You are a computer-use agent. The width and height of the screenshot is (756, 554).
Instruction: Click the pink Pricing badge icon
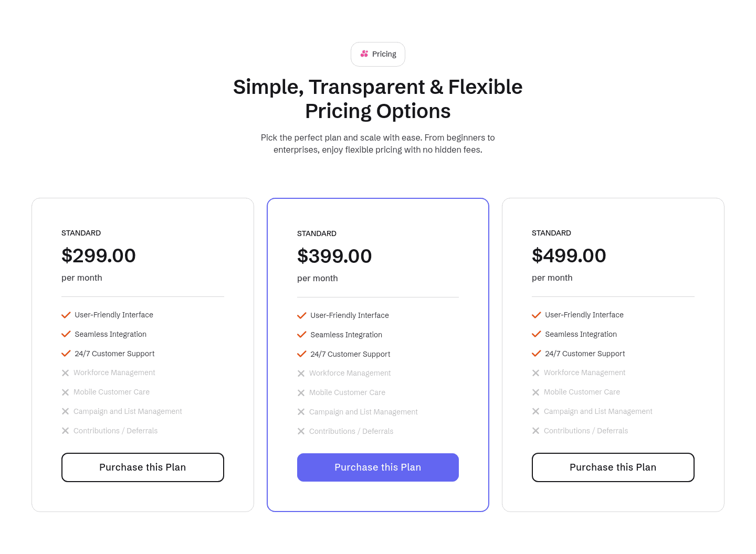click(x=364, y=54)
